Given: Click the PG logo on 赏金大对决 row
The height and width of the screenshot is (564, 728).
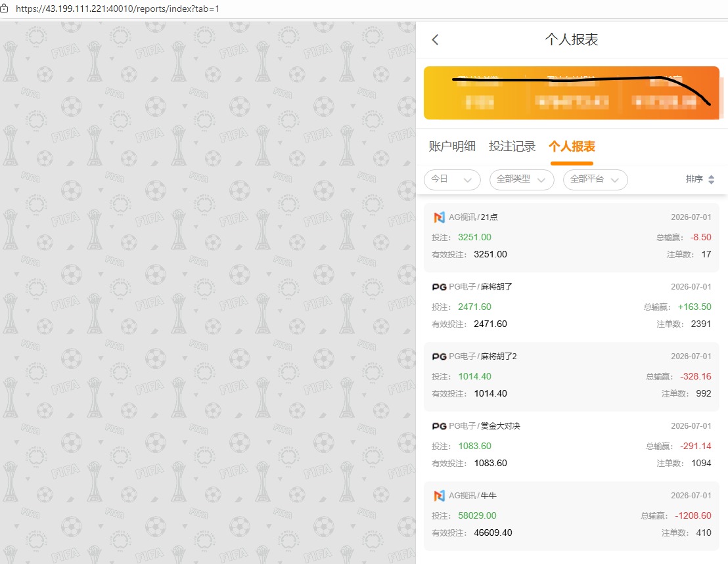Looking at the screenshot, I should (439, 426).
